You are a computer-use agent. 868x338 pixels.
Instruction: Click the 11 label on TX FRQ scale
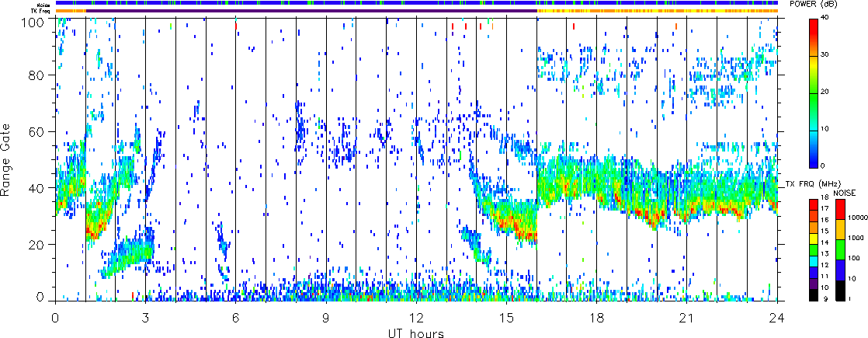tap(824, 274)
